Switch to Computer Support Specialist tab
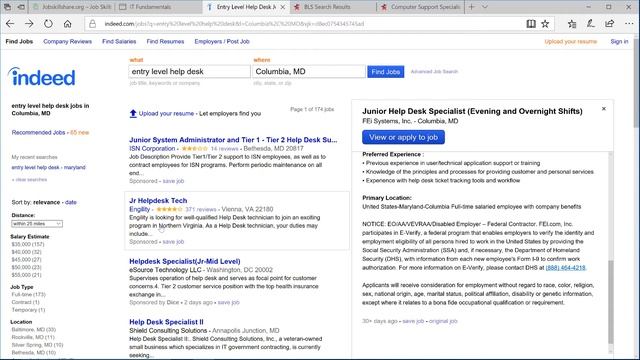The height and width of the screenshot is (360, 640). click(420, 7)
